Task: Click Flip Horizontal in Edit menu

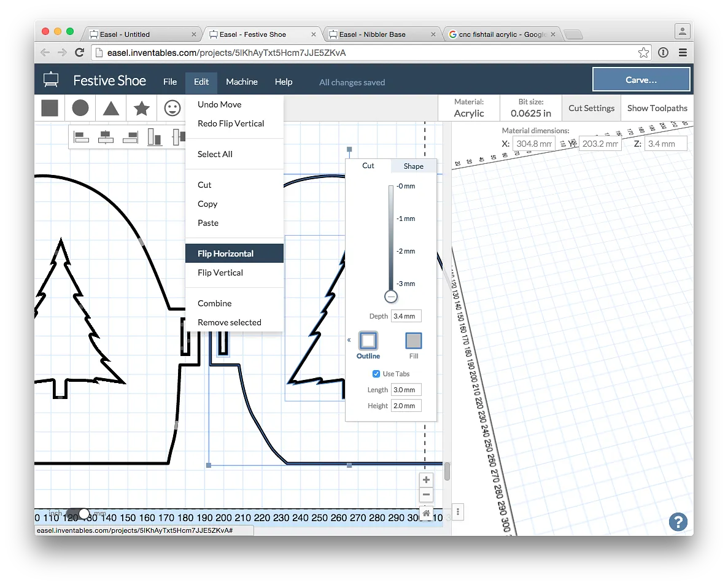Action: [225, 254]
